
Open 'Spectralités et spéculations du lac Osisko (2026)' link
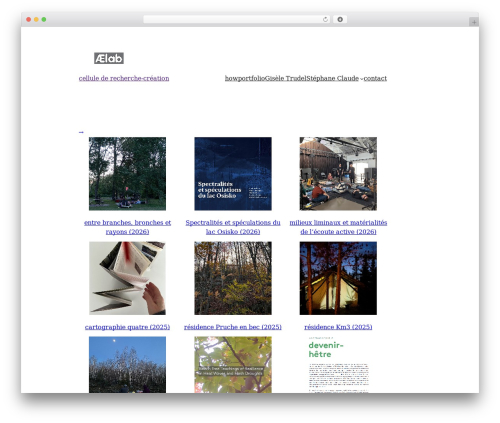pyautogui.click(x=233, y=227)
